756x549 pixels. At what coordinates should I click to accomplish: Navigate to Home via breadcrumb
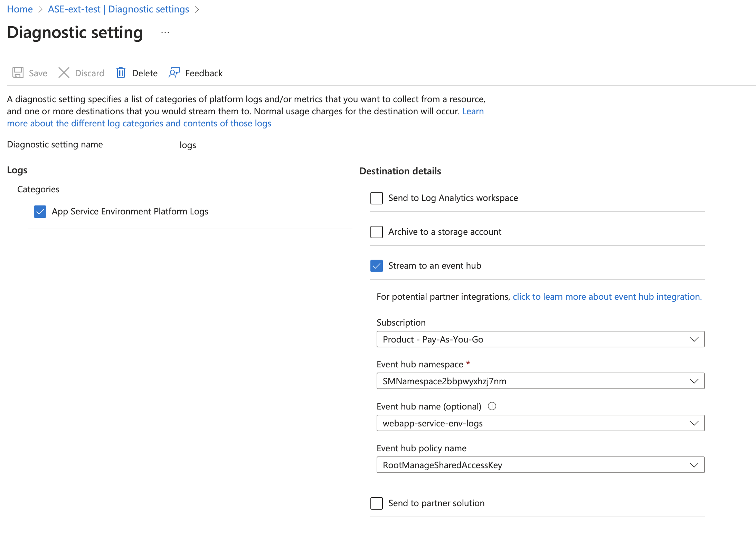[x=19, y=9]
